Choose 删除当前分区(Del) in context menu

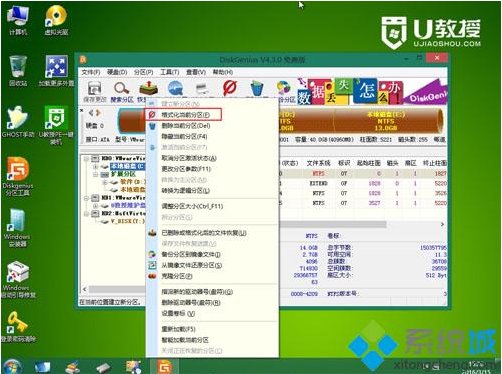(x=212, y=126)
